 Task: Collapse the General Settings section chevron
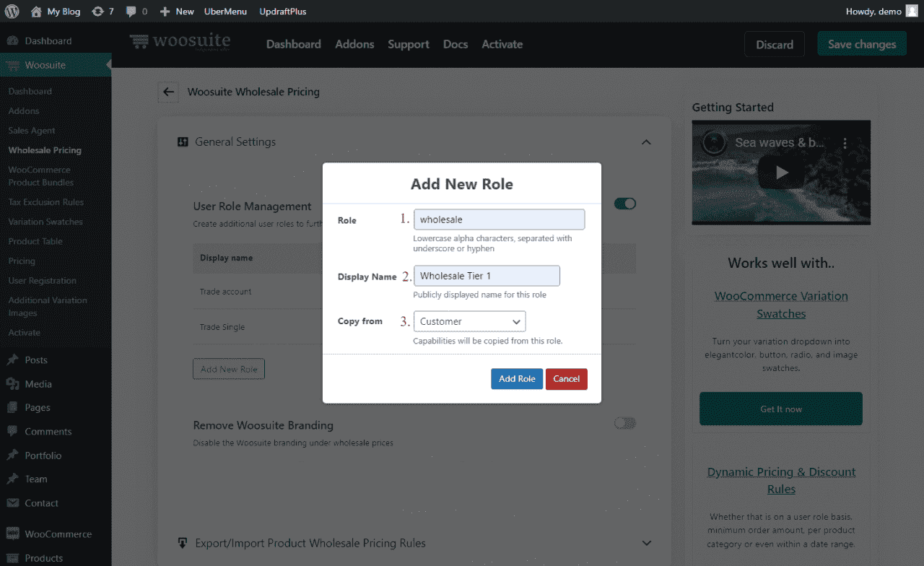pos(646,142)
